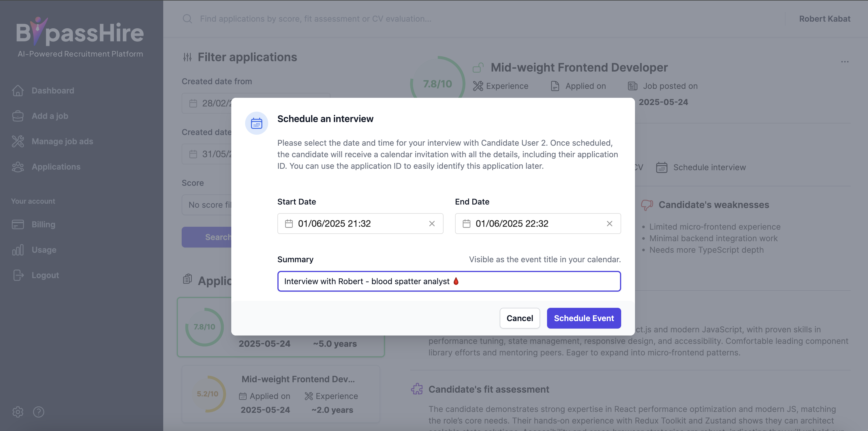
Task: Click the Schedule an interview dialog title
Action: point(325,119)
